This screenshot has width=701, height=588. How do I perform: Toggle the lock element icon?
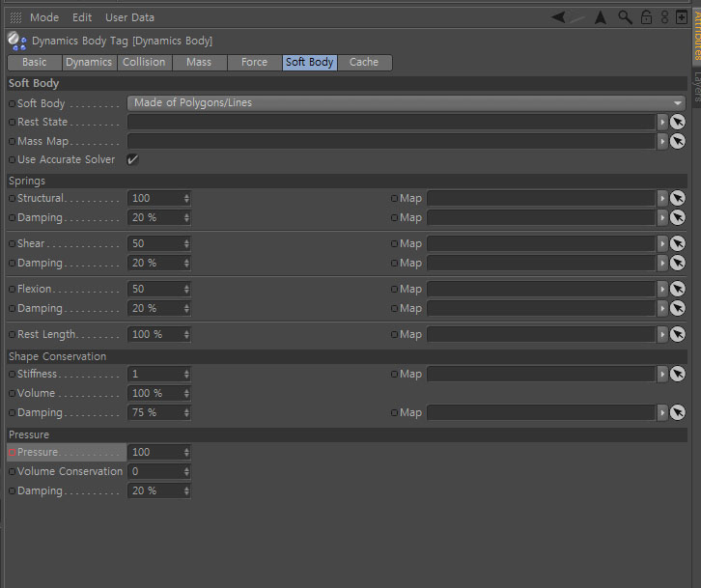point(647,17)
